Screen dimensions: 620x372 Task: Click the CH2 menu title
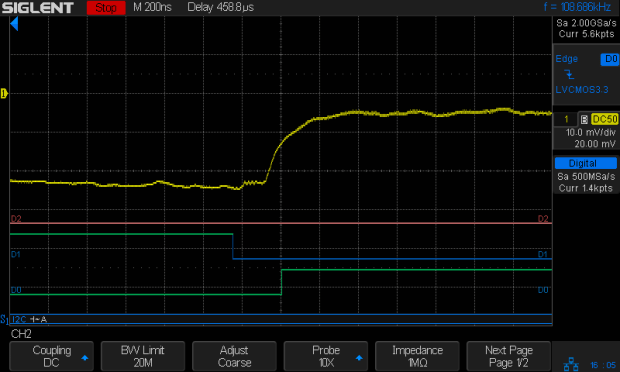(21, 334)
